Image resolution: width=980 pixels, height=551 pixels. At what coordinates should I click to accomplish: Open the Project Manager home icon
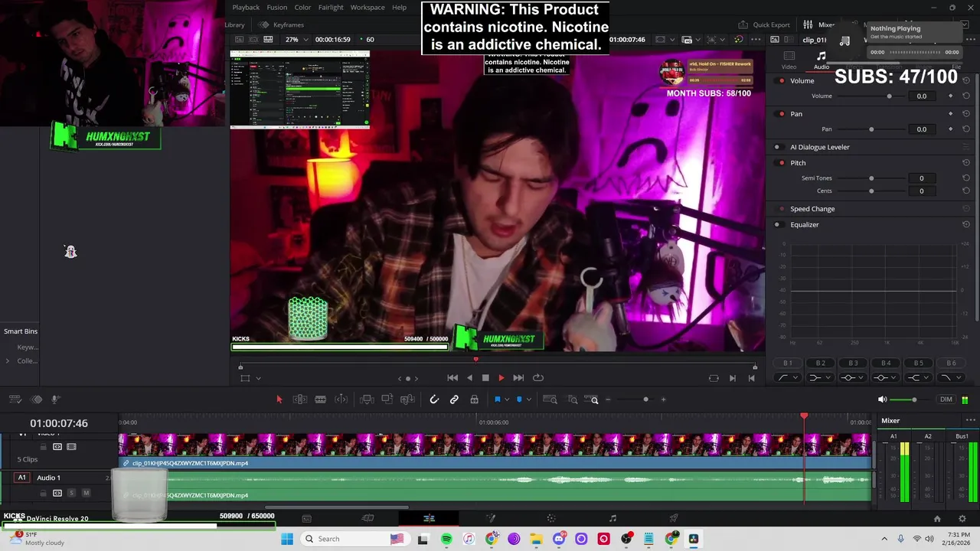[937, 519]
